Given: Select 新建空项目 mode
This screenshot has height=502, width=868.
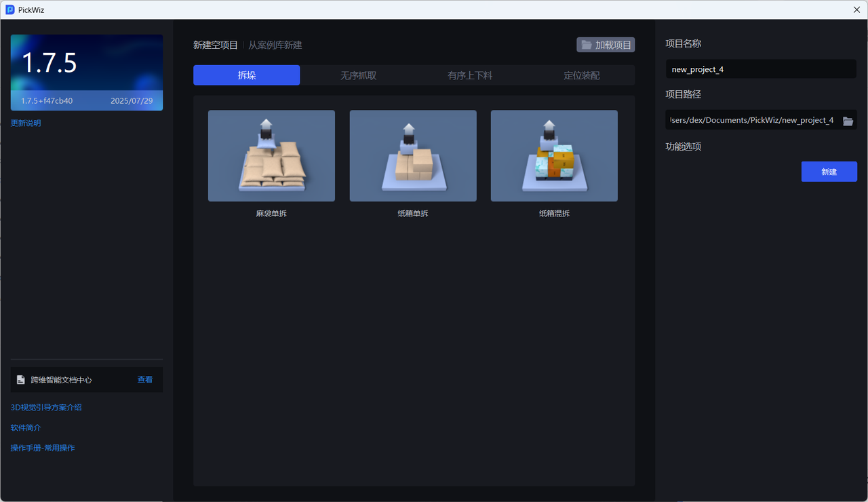Looking at the screenshot, I should [x=216, y=45].
